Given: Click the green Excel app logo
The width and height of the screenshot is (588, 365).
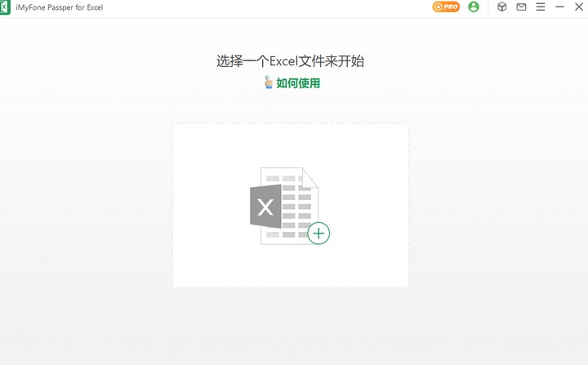Looking at the screenshot, I should click(x=5, y=7).
